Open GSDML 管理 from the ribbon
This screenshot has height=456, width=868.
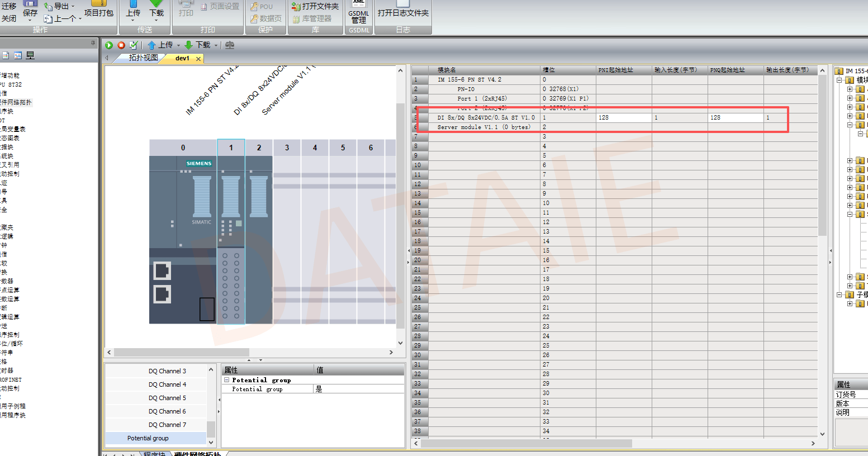(x=358, y=12)
